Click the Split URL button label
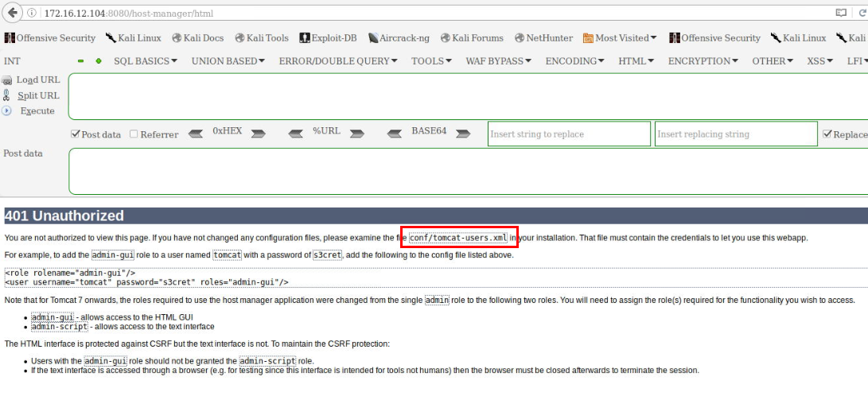 [x=38, y=95]
